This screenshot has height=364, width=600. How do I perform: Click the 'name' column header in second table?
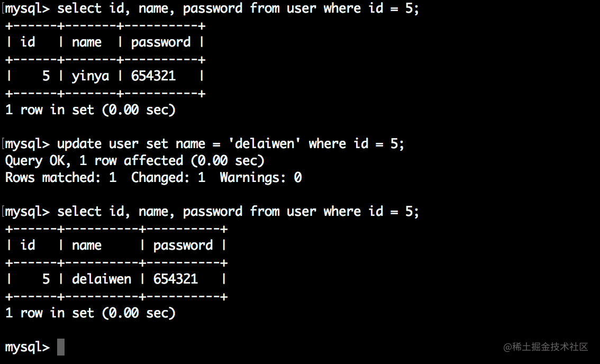click(x=87, y=245)
